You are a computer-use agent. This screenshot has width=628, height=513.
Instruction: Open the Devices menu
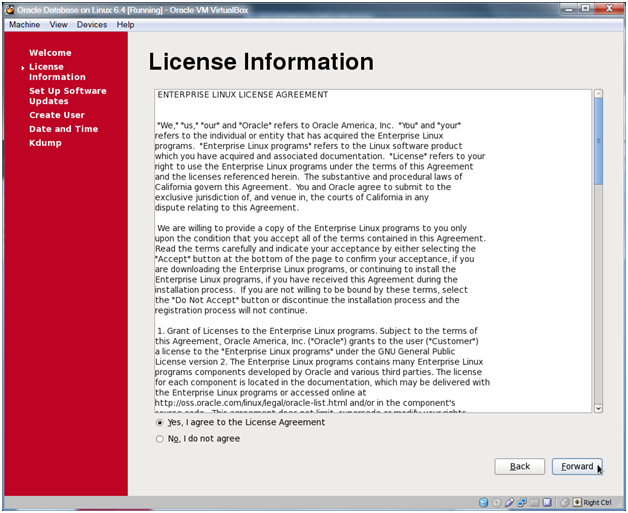[x=92, y=24]
